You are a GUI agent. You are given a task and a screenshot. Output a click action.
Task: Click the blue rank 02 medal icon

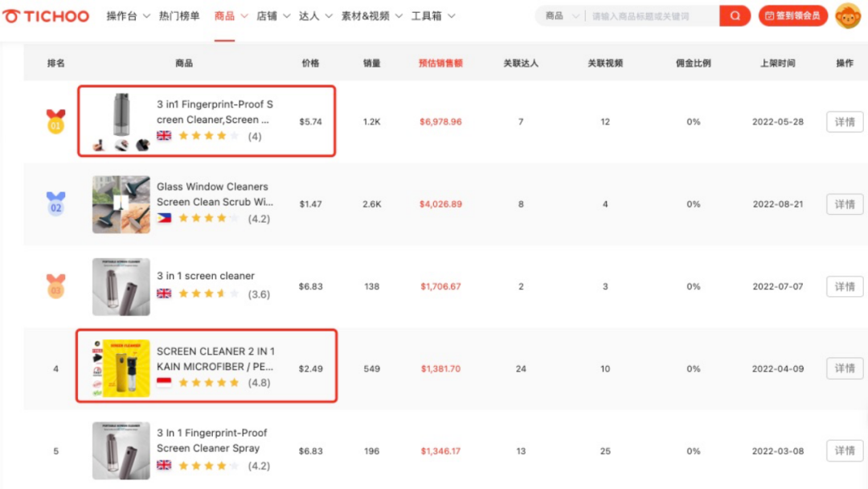[x=55, y=203]
